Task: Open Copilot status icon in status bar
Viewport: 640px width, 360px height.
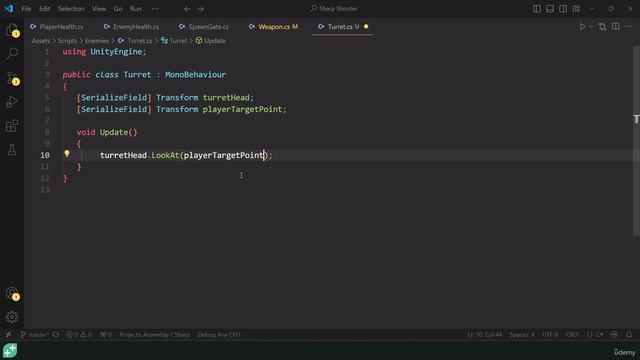Action: coord(614,334)
